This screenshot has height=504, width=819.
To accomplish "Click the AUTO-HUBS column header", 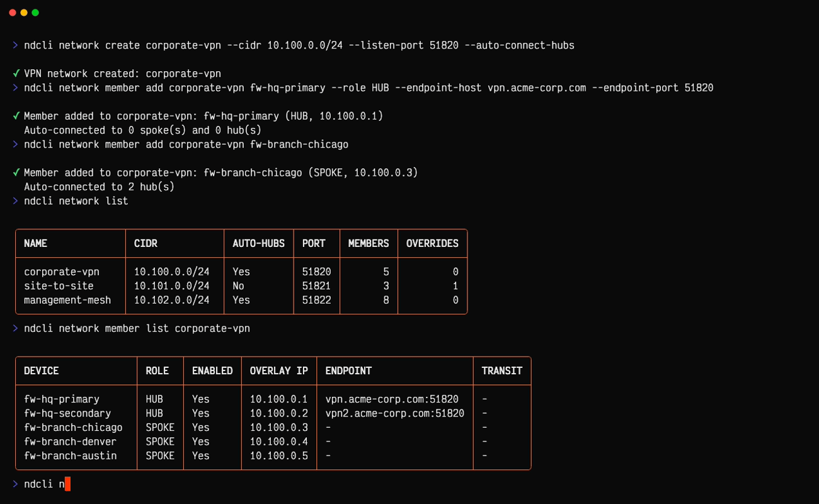I will tap(258, 243).
